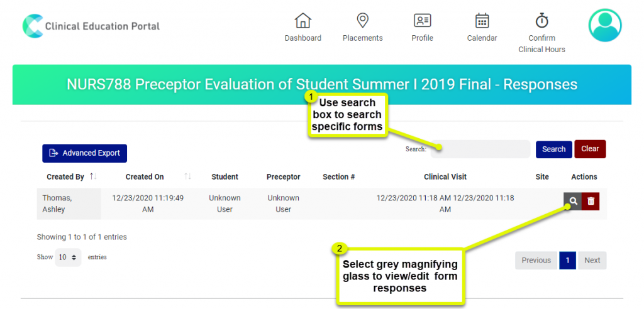
Task: Select page 1 in pagination
Action: click(x=568, y=260)
